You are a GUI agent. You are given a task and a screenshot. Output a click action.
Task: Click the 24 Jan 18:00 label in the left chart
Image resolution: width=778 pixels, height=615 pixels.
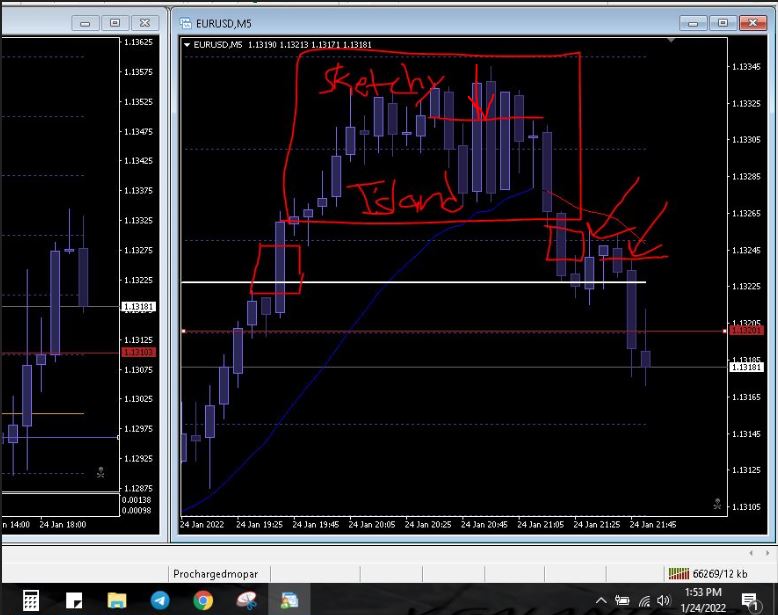tap(63, 525)
